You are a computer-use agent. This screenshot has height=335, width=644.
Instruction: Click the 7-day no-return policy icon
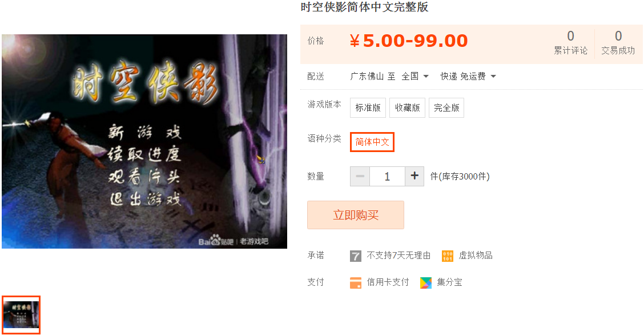pyautogui.click(x=355, y=256)
